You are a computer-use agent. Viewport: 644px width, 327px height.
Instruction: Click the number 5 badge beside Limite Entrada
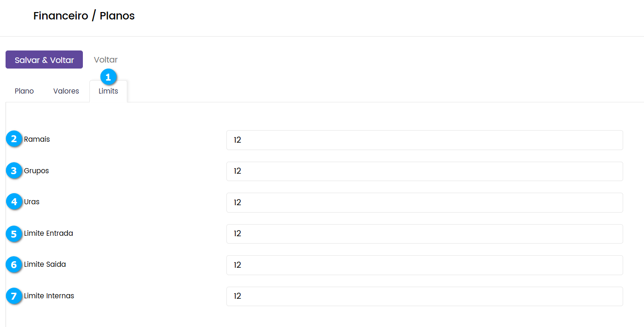click(14, 233)
